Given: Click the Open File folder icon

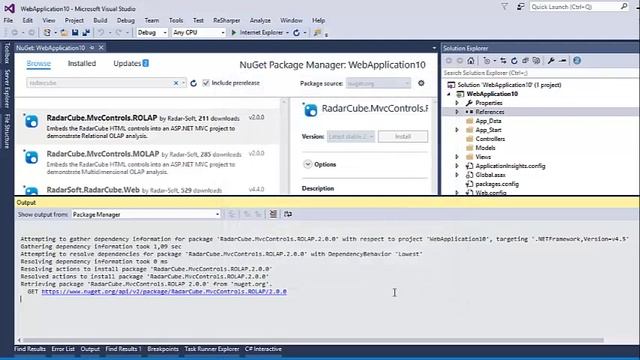Looking at the screenshot, I should click(64, 32).
